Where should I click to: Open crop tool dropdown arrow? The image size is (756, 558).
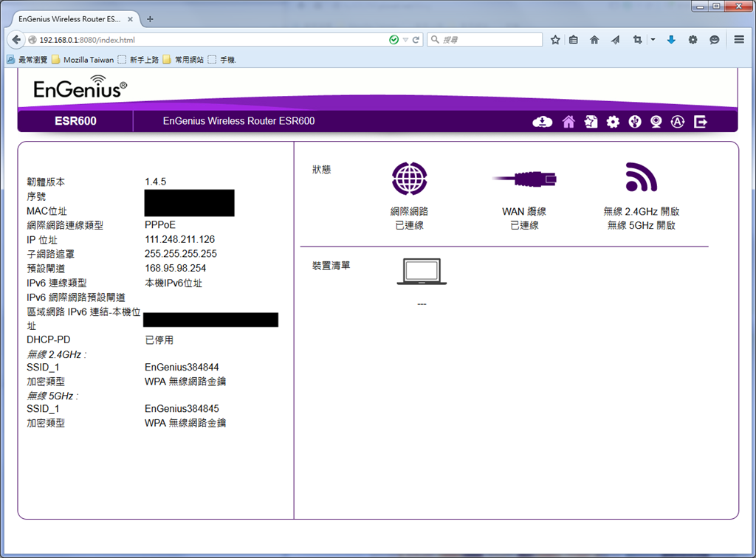tap(653, 40)
